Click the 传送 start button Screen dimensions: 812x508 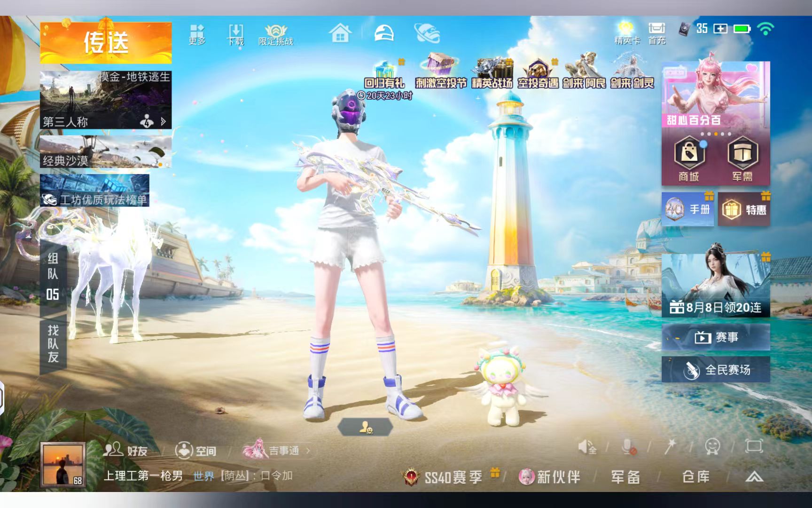[x=106, y=42]
